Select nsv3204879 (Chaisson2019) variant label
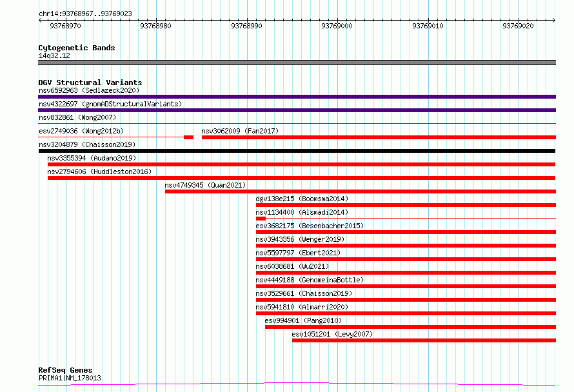 [x=87, y=144]
